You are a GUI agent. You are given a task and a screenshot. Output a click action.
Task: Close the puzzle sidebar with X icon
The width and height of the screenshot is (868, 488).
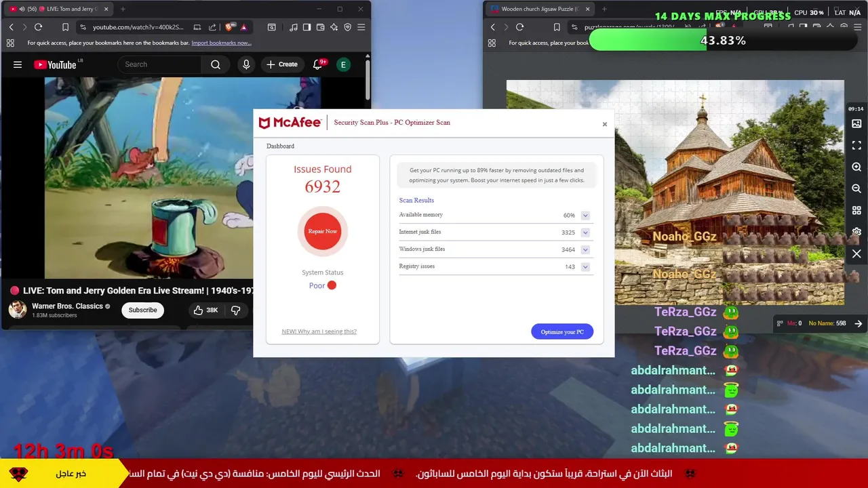point(856,253)
